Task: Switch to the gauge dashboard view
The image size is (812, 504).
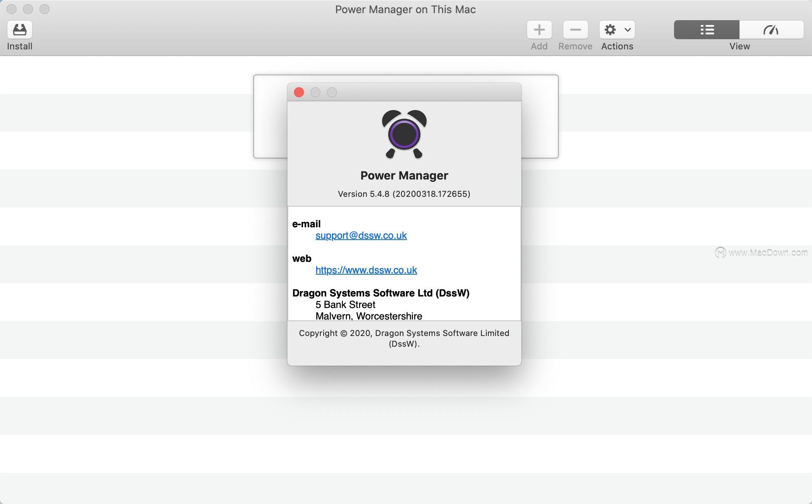Action: click(771, 30)
